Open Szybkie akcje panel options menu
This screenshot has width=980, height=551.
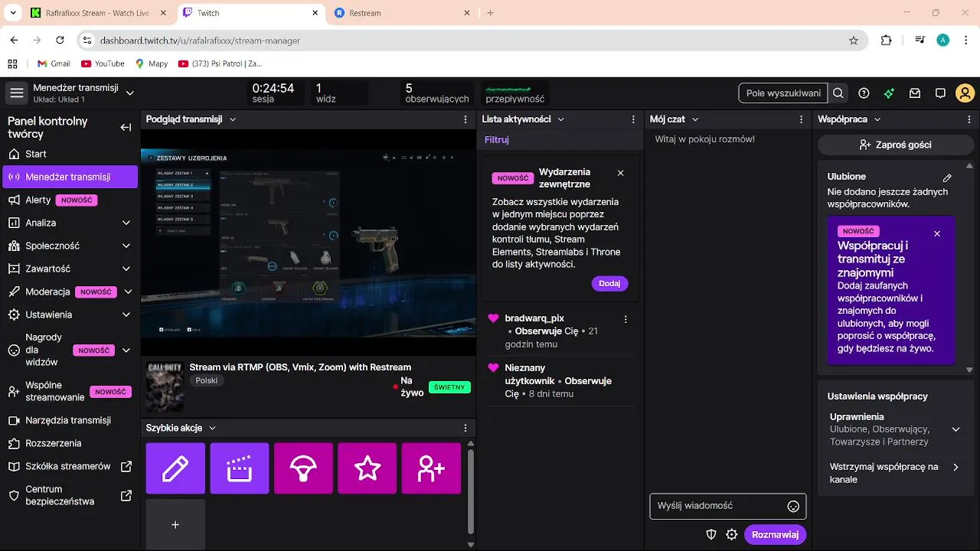(465, 428)
